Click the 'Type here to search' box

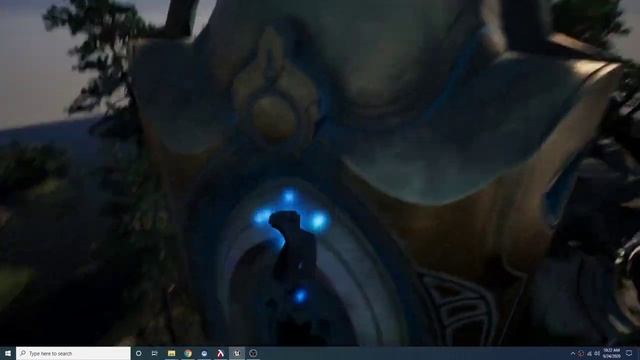pos(73,353)
